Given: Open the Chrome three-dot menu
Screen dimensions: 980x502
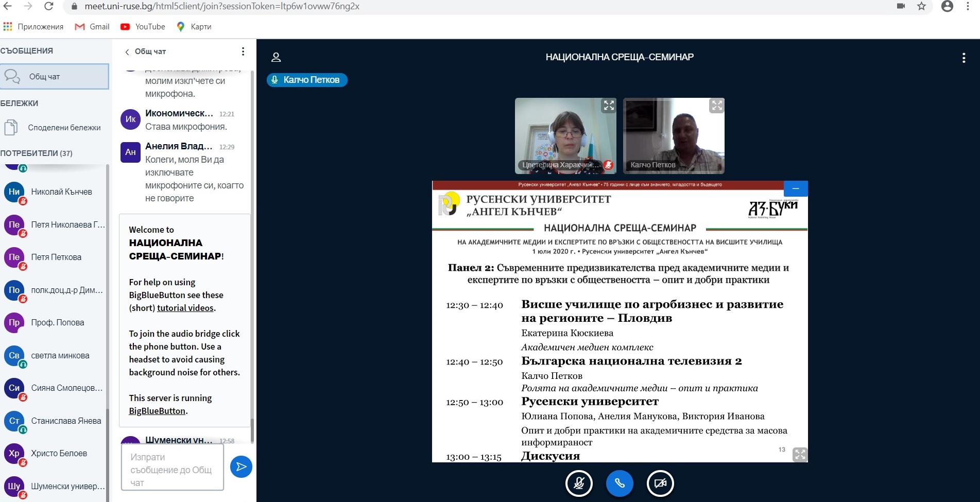Looking at the screenshot, I should point(968,6).
